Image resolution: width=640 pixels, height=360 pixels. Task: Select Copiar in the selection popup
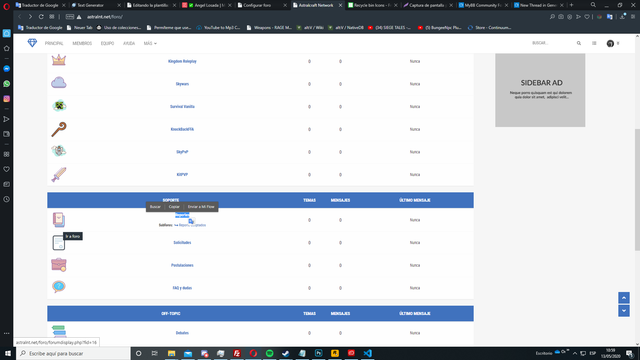pyautogui.click(x=174, y=207)
